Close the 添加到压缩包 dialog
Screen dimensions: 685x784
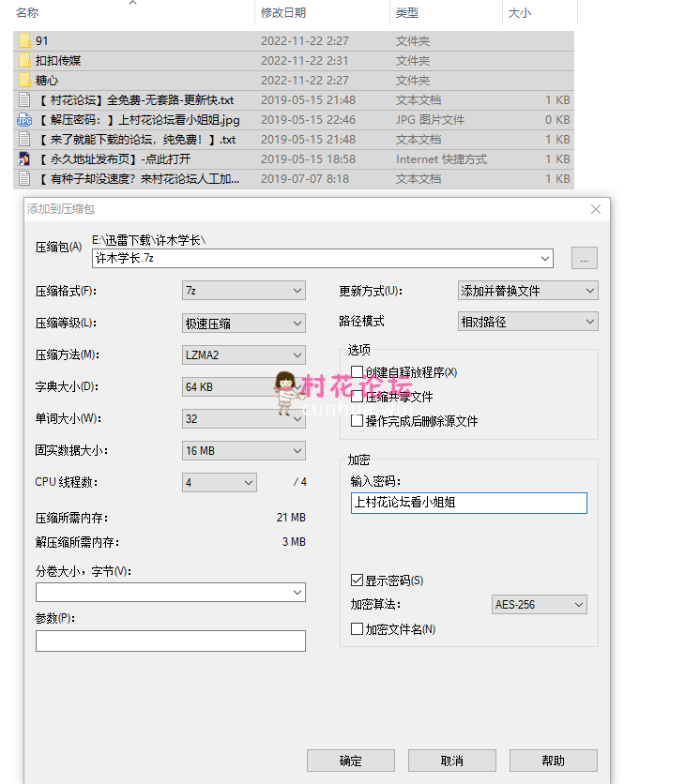tap(594, 209)
